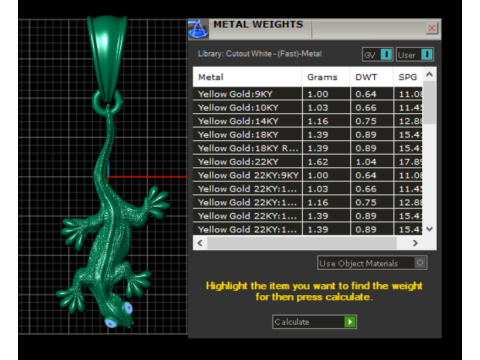Toggle the GV switch

coord(378,54)
